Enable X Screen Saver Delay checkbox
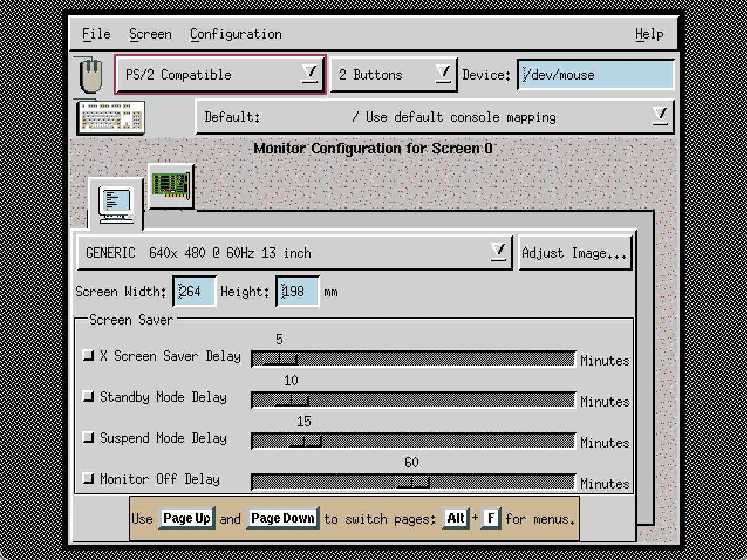 pyautogui.click(x=88, y=356)
